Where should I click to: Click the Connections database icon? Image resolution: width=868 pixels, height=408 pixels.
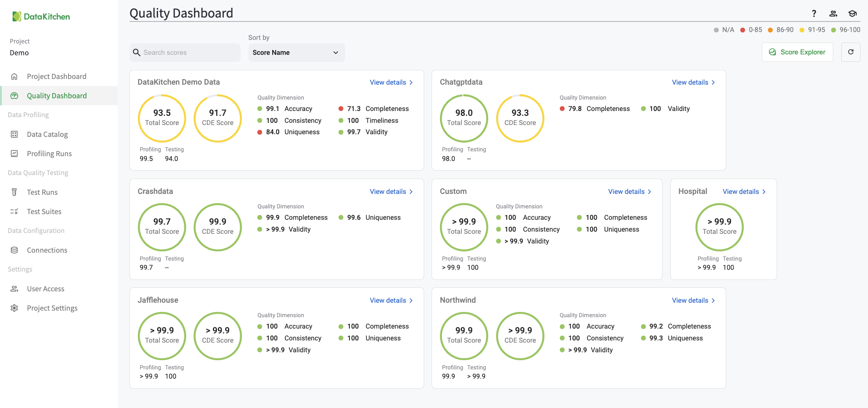coord(14,250)
